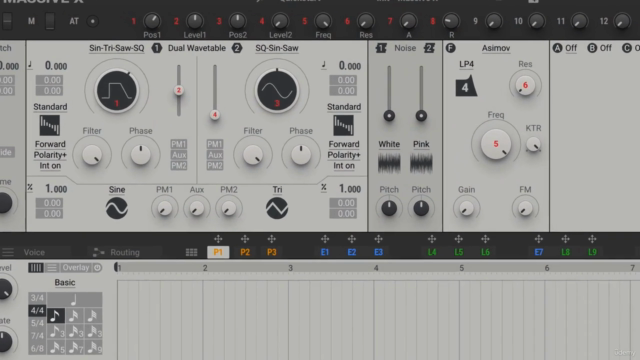Click oscillator 1 Standard mode waveform icon
640x360 pixels.
point(50,125)
